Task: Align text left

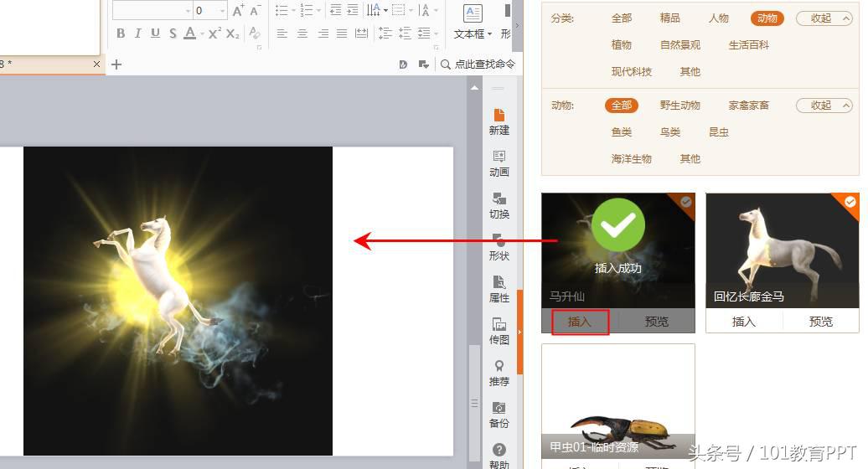Action: (x=282, y=33)
